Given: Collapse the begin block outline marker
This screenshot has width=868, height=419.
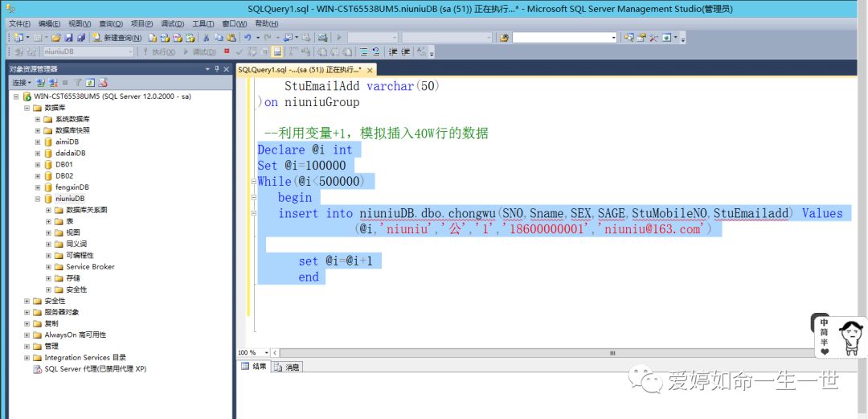Looking at the screenshot, I should click(253, 197).
